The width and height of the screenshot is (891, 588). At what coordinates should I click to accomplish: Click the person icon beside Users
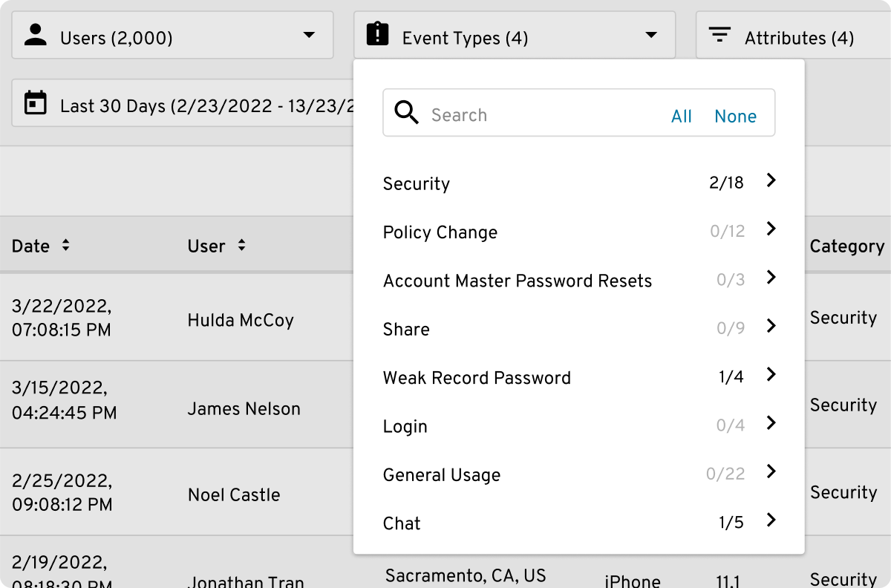(36, 35)
